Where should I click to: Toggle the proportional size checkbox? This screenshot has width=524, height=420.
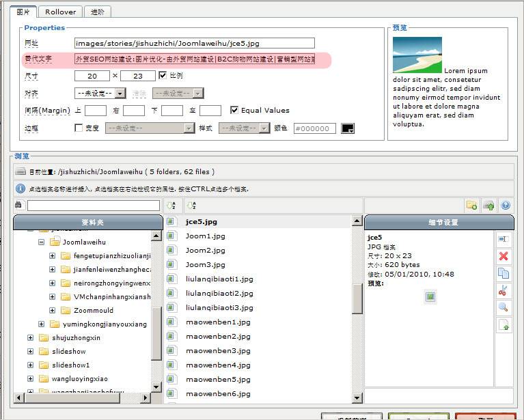click(163, 75)
